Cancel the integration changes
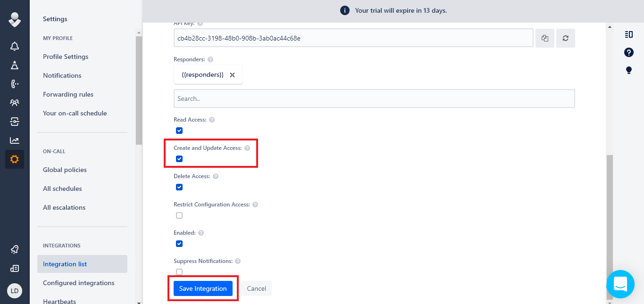This screenshot has height=304, width=644. click(x=256, y=288)
